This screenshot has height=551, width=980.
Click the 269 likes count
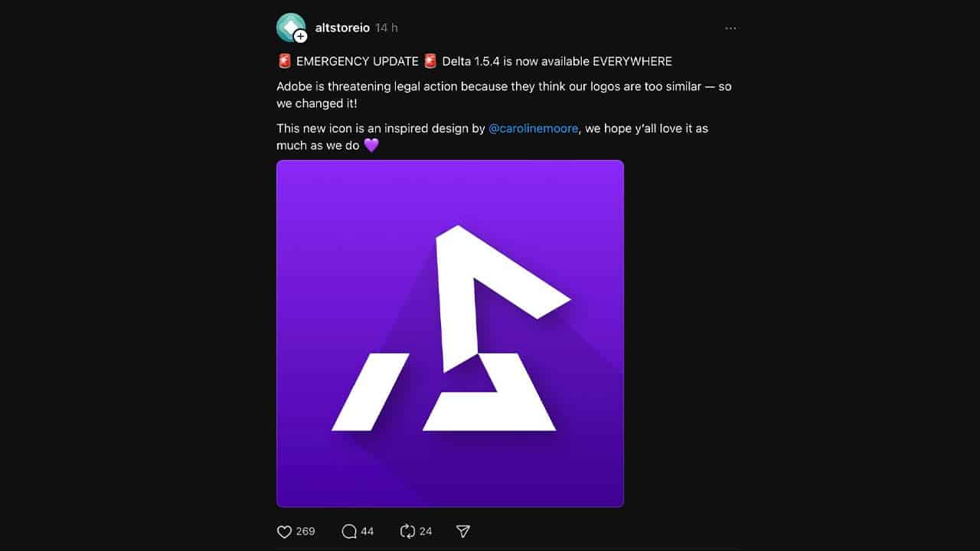coord(305,530)
